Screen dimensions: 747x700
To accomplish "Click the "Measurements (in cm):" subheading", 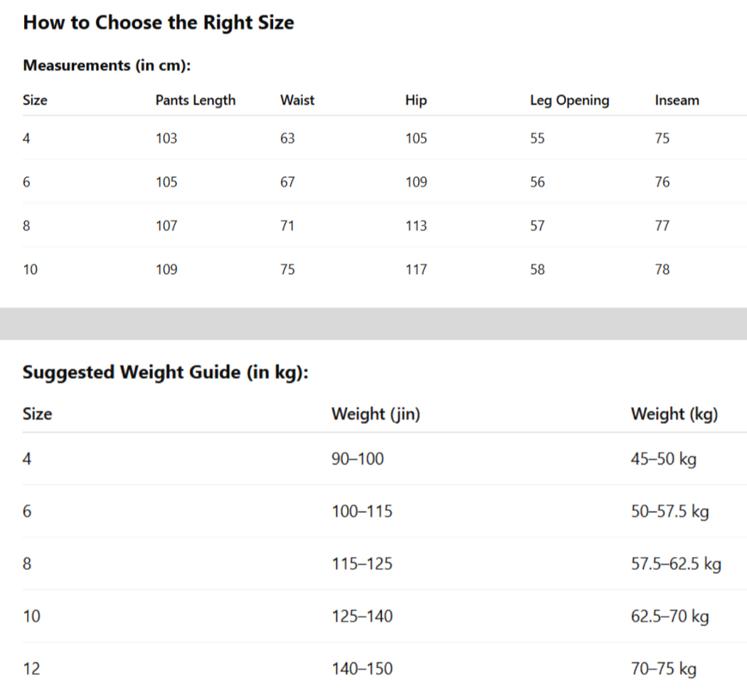I will (x=107, y=65).
